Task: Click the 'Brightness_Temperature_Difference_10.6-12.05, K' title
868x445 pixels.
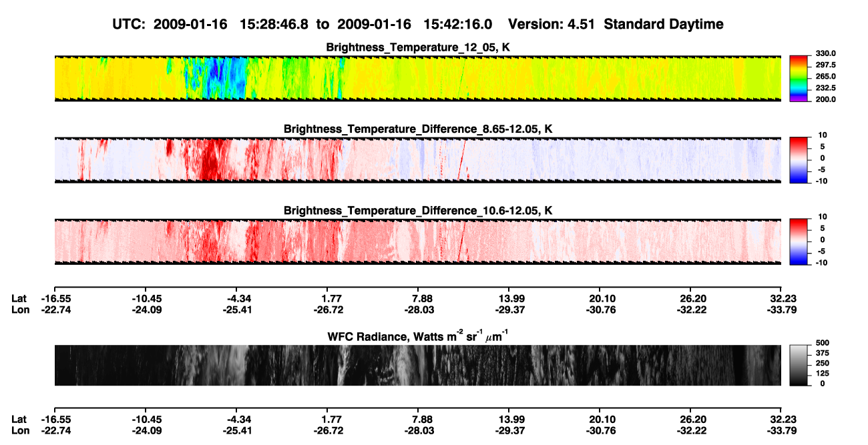Action: coord(418,210)
